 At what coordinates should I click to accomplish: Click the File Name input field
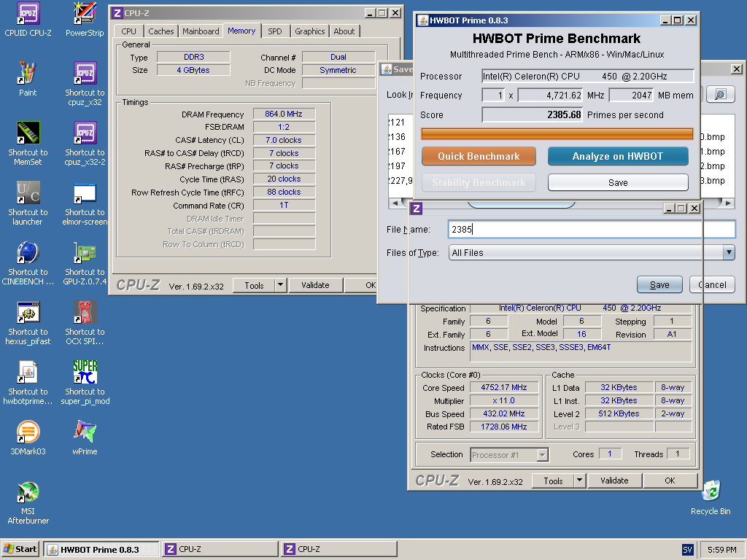point(591,229)
